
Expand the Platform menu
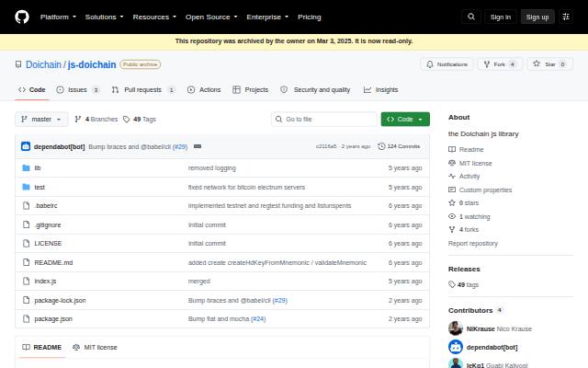(x=58, y=17)
